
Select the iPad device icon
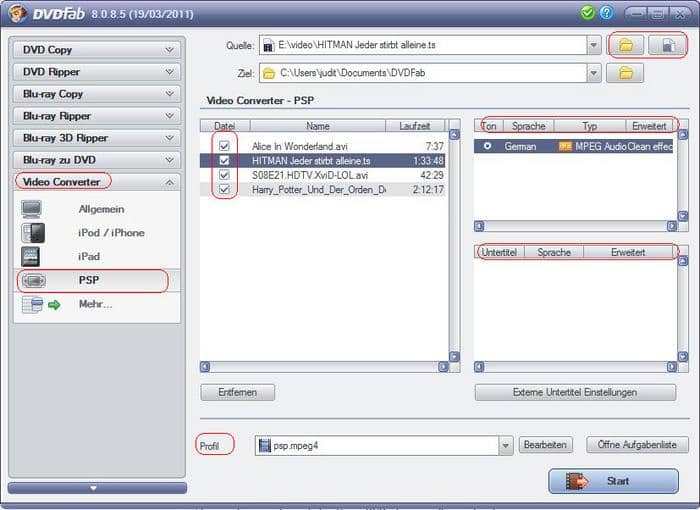(30, 256)
